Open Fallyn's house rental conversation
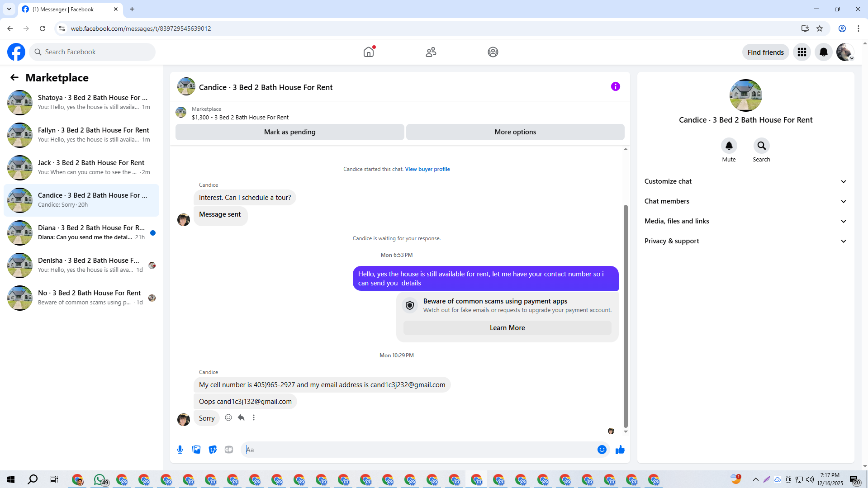Image resolution: width=868 pixels, height=488 pixels. [81, 135]
